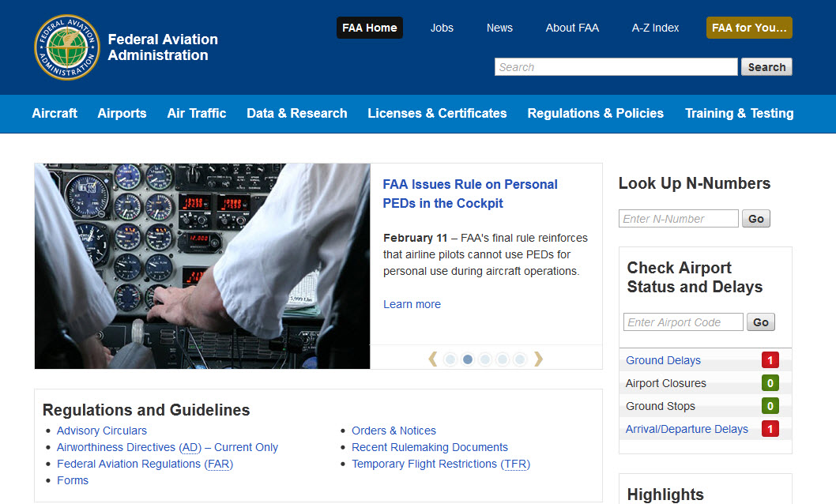Open the Jobs page
Screen dimensions: 836x504
click(x=442, y=28)
